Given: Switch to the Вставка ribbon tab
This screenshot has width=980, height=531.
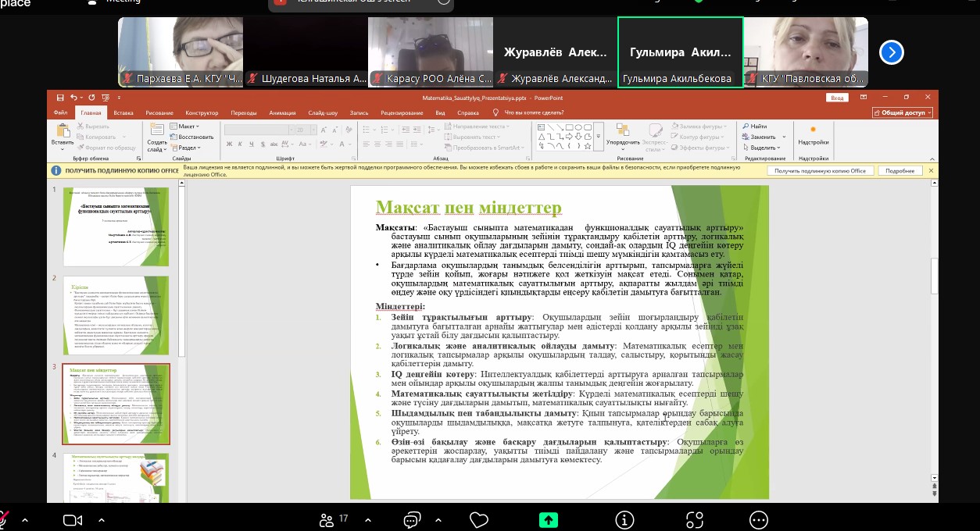Looking at the screenshot, I should [x=123, y=112].
